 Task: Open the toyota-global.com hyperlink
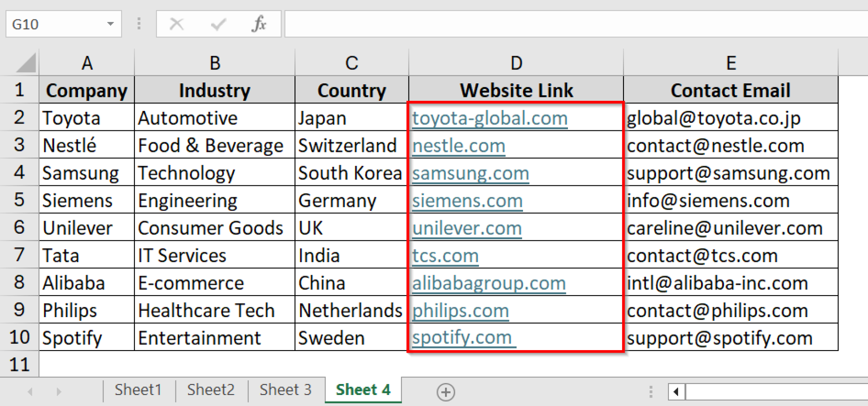tap(490, 118)
